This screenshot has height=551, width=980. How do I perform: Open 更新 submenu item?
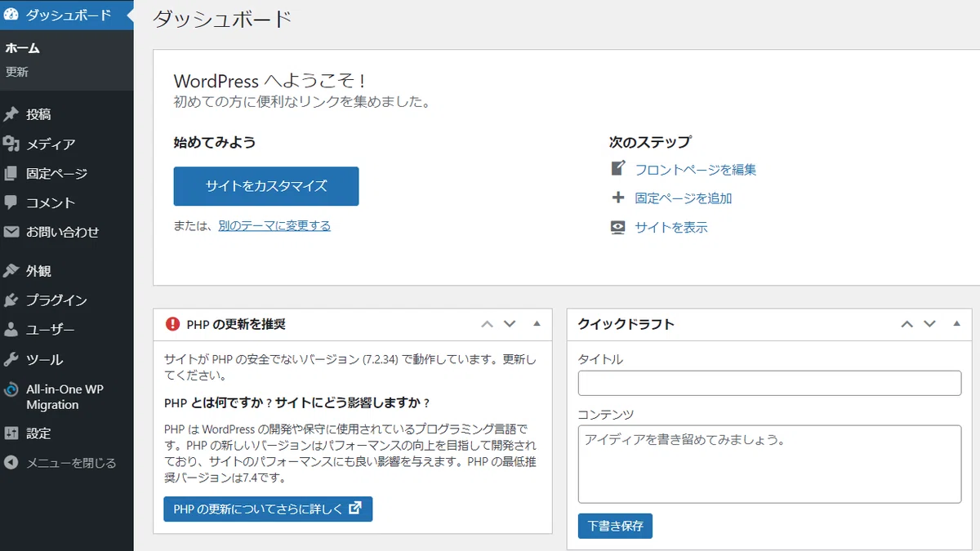(17, 72)
